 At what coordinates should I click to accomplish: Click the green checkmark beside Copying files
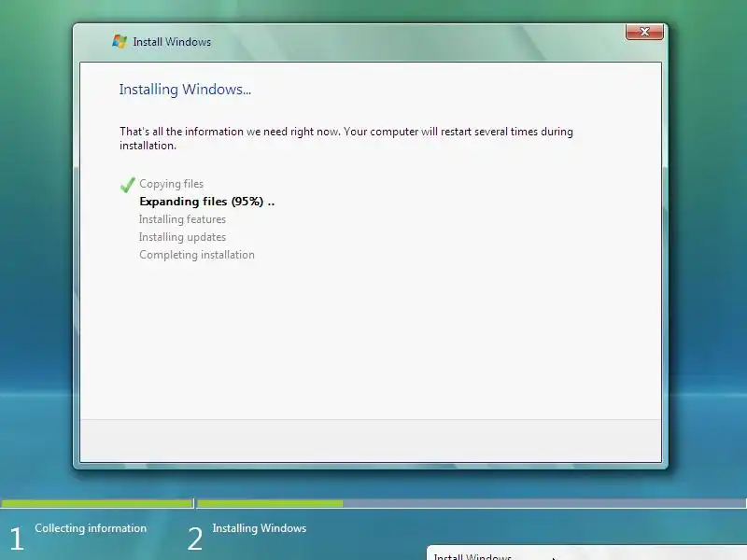[x=128, y=185]
